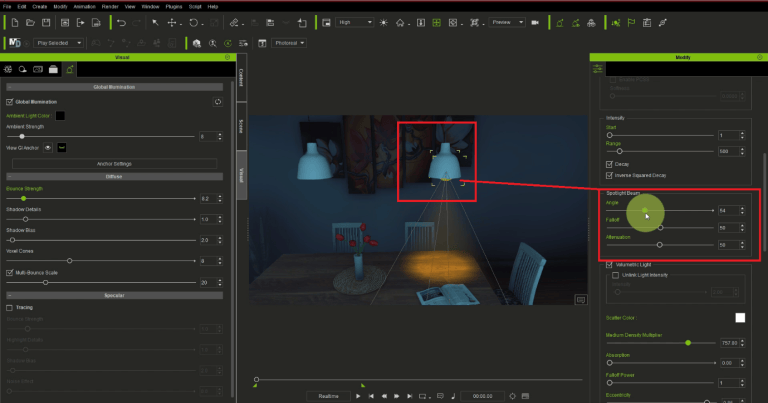Open the Play Selected dropdown
This screenshot has width=768, height=403.
tap(58, 43)
